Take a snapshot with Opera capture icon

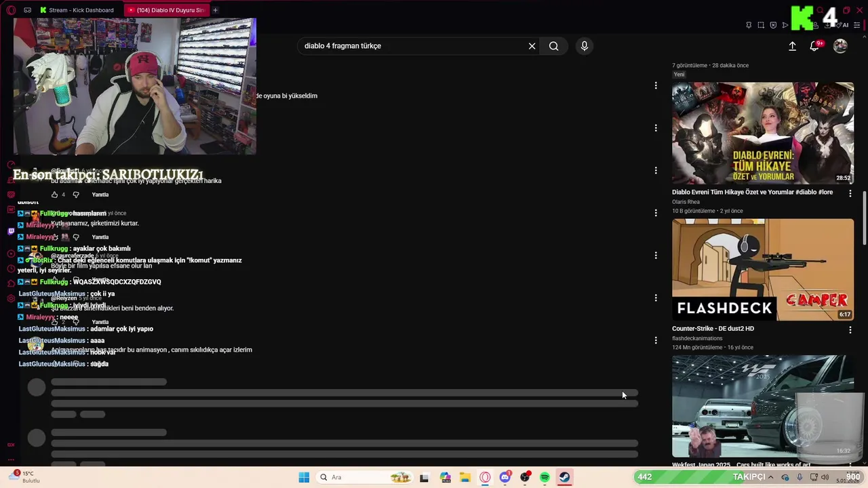[x=761, y=25]
